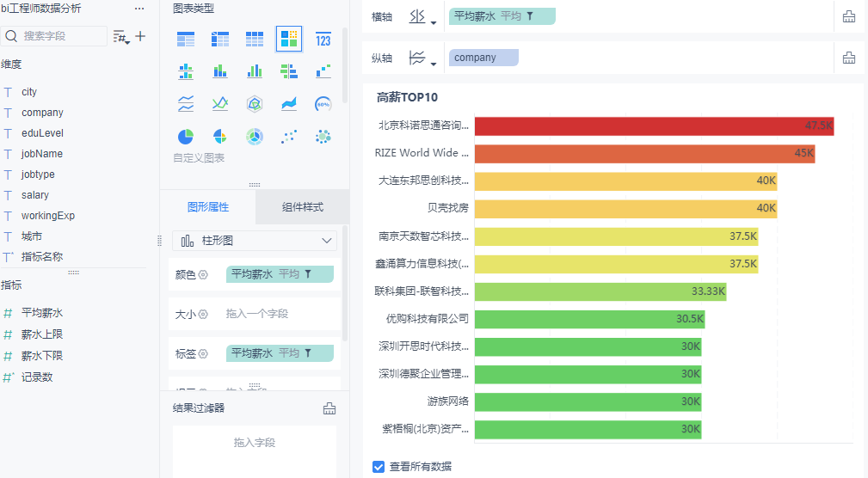Select the 记录数 metric field
The height and width of the screenshot is (478, 868).
[36, 377]
